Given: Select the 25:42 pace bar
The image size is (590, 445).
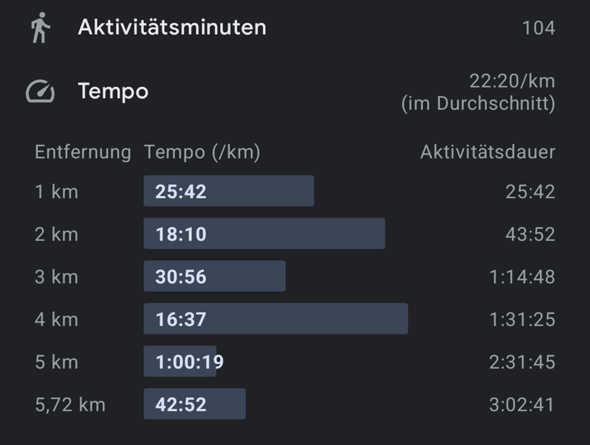Looking at the screenshot, I should pyautogui.click(x=229, y=191).
